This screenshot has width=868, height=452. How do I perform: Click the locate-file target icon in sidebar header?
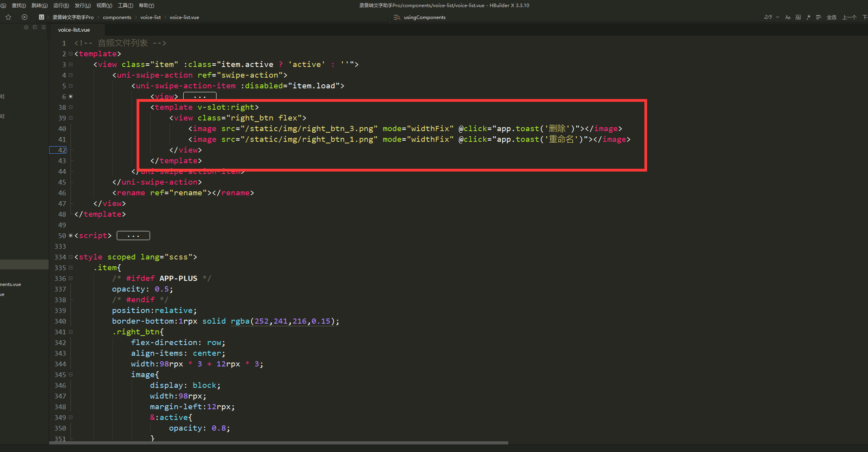pyautogui.click(x=26, y=27)
